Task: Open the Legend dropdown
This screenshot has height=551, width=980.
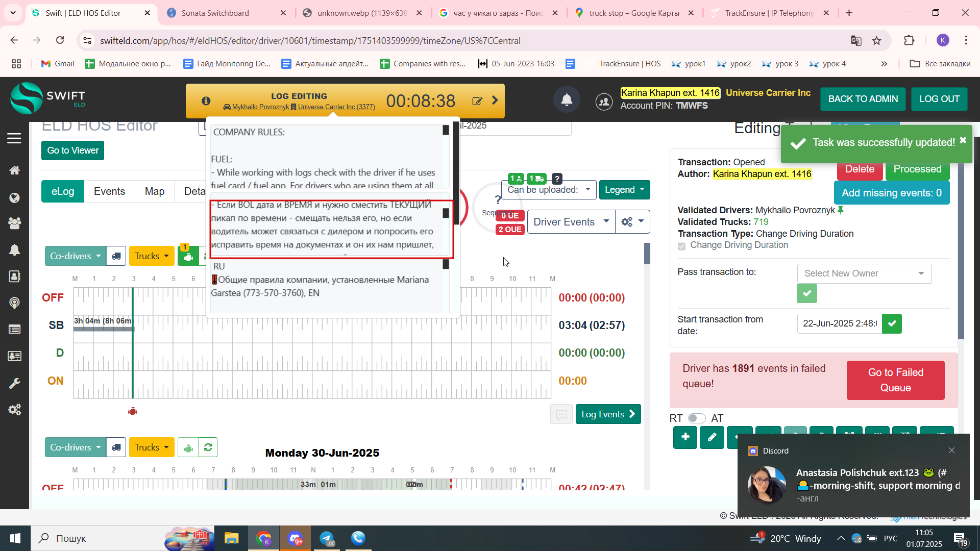Action: 624,190
